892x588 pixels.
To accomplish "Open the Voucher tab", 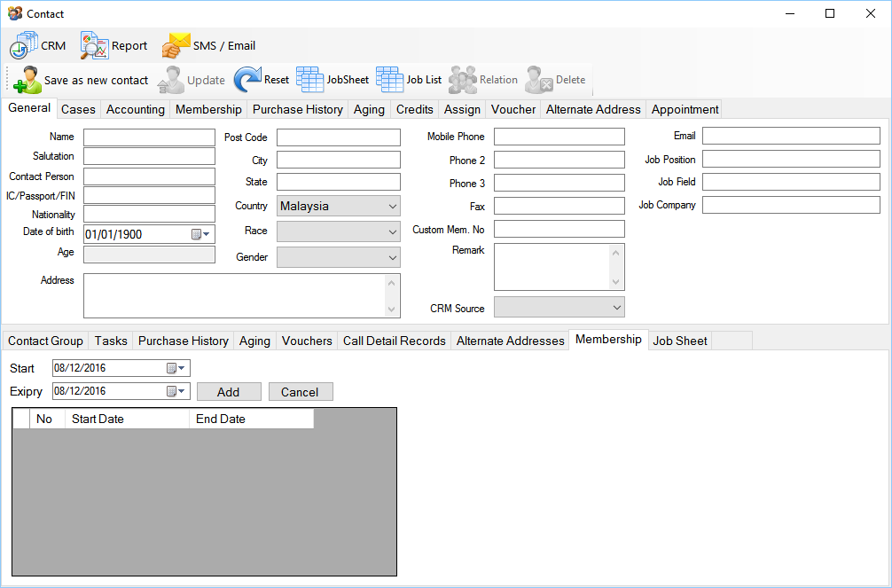I will [513, 109].
